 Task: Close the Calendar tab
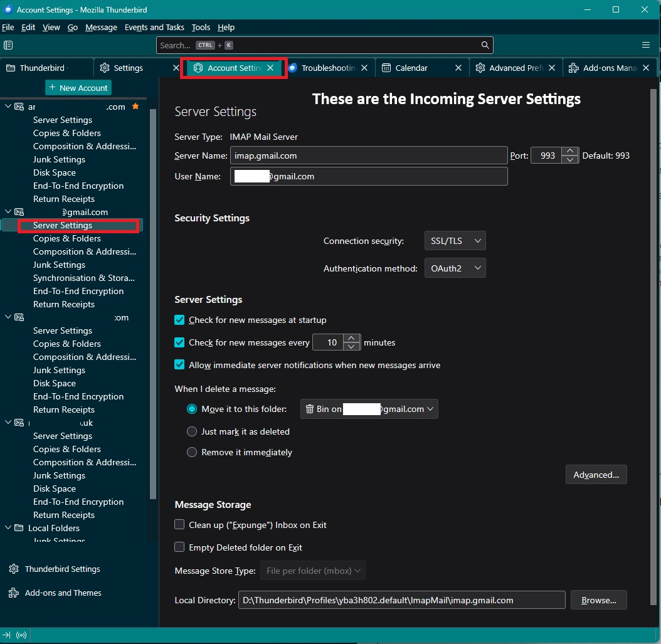point(458,68)
